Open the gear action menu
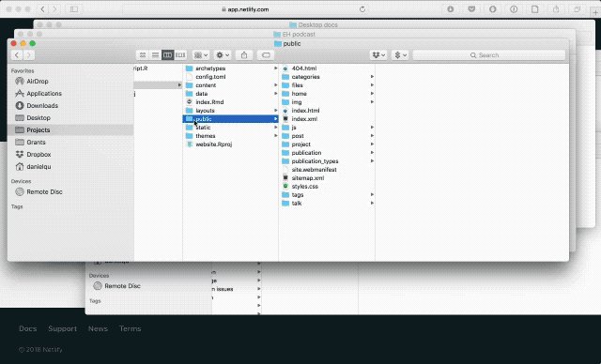This screenshot has width=601, height=364. (223, 55)
